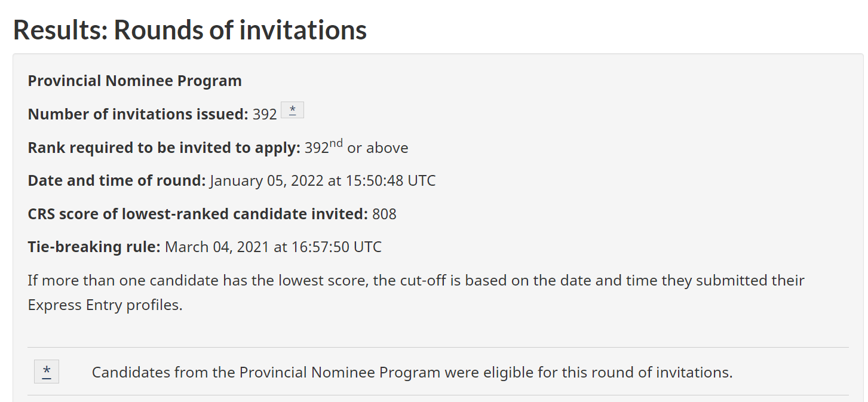Click the text "Express Entry profiles."
Image resolution: width=868 pixels, height=402 pixels.
105,305
